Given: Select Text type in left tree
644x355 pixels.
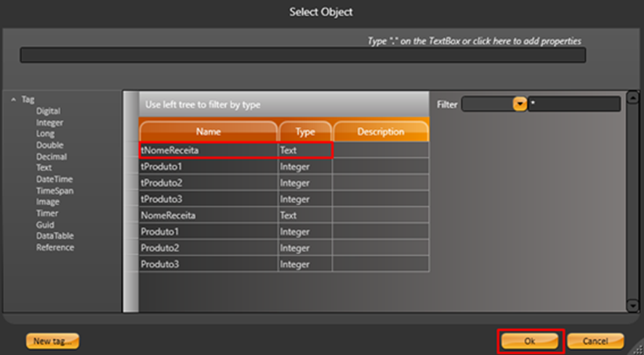Looking at the screenshot, I should click(44, 167).
